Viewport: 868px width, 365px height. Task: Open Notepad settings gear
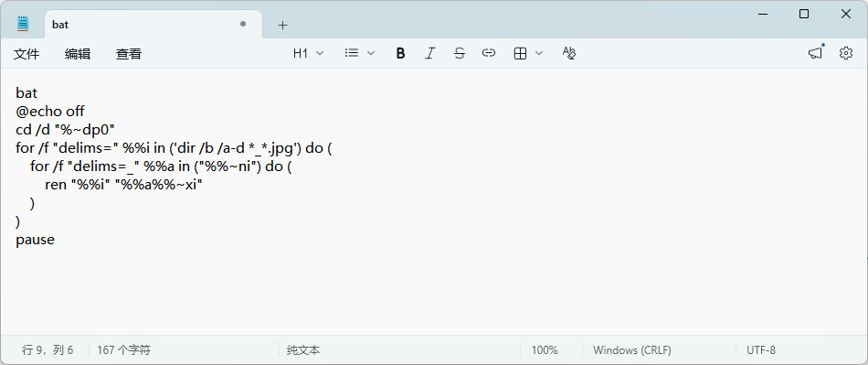tap(846, 53)
